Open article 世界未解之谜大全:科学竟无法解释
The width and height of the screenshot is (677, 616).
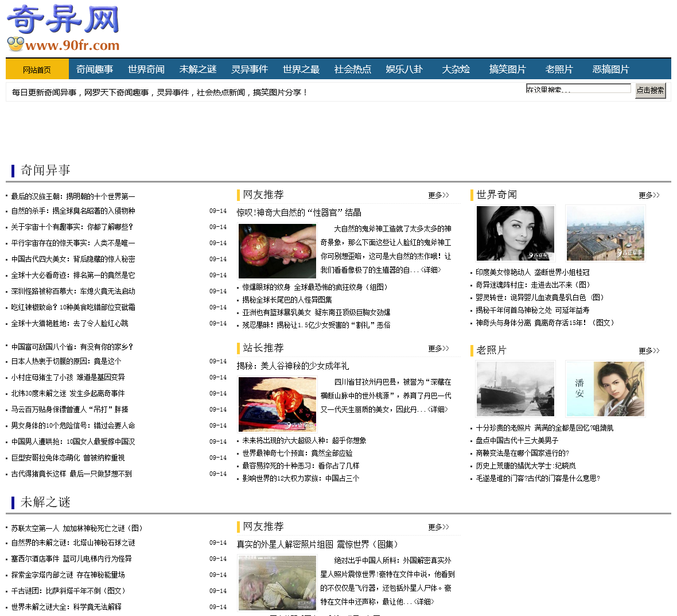[66, 607]
